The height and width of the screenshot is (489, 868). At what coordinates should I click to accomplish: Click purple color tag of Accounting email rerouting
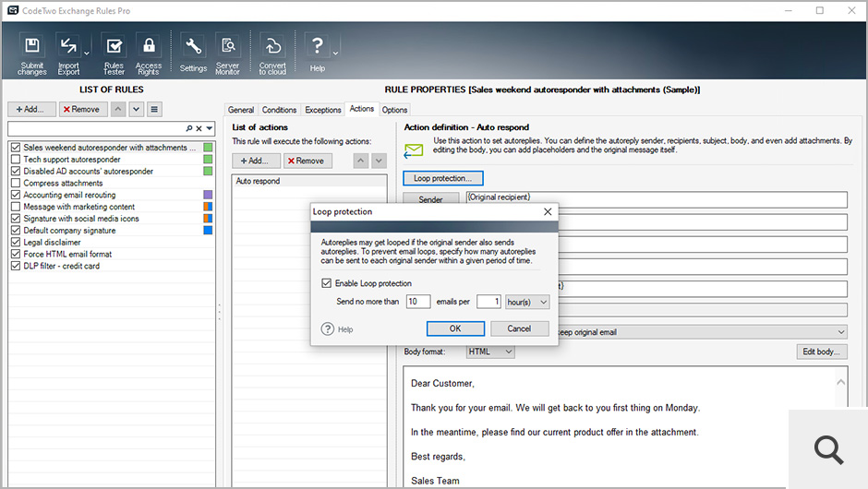[208, 195]
